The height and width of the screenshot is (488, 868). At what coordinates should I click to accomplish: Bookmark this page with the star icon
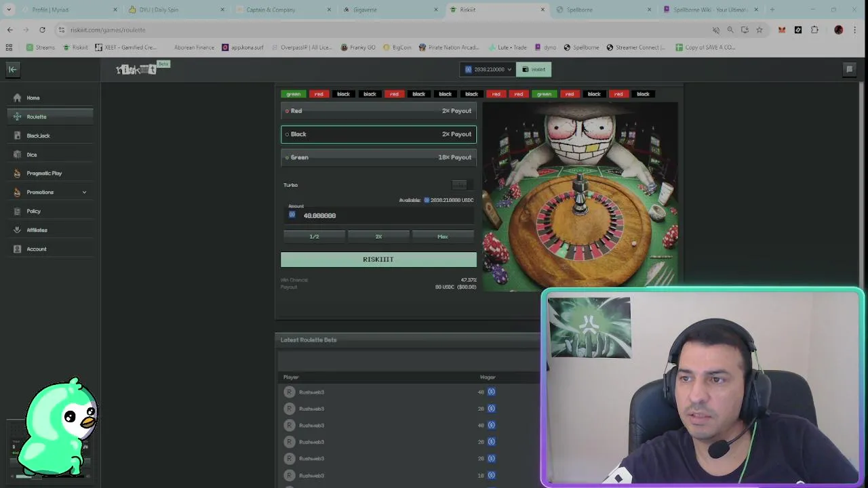pyautogui.click(x=759, y=30)
